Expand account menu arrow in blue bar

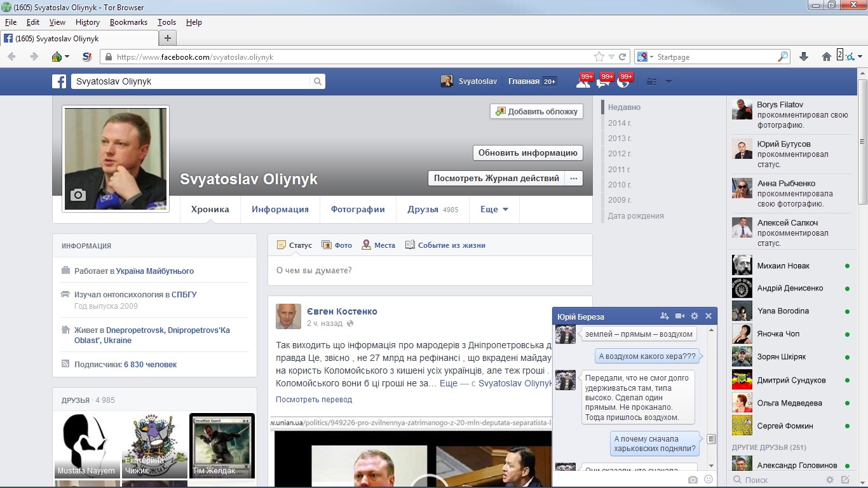(x=668, y=81)
